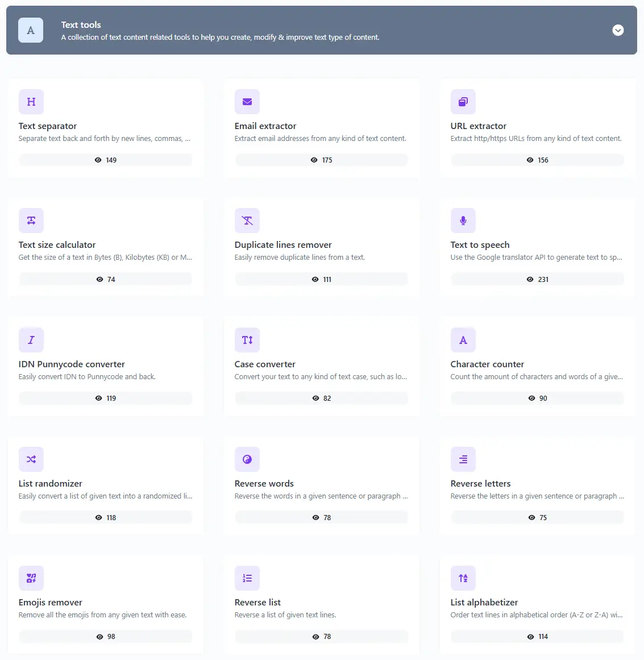Click the Emojis remover icon
Screen dimensions: 644x660
(31, 578)
